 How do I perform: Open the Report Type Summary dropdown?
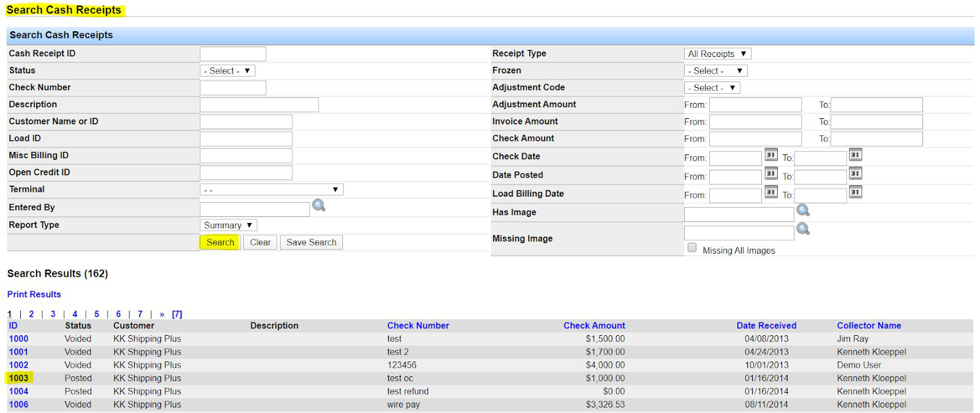(228, 225)
